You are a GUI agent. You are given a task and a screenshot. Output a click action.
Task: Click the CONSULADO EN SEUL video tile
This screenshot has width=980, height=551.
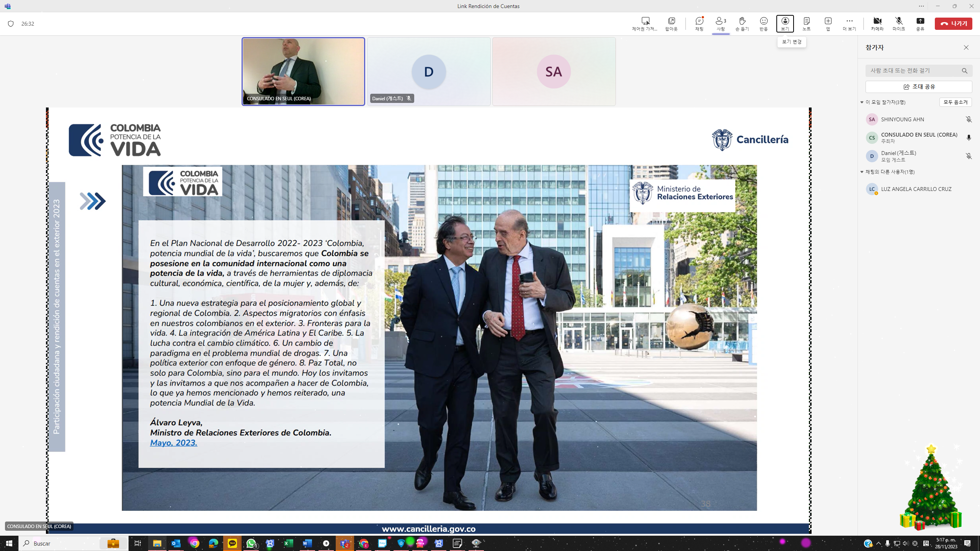click(x=303, y=72)
